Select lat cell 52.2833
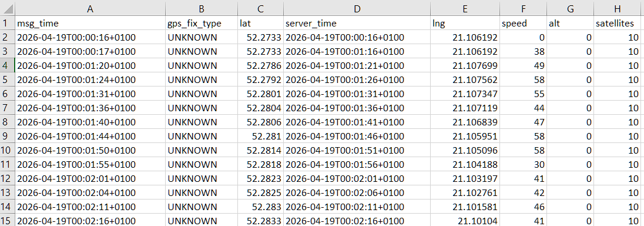Image resolution: width=644 pixels, height=226 pixels. click(260, 220)
